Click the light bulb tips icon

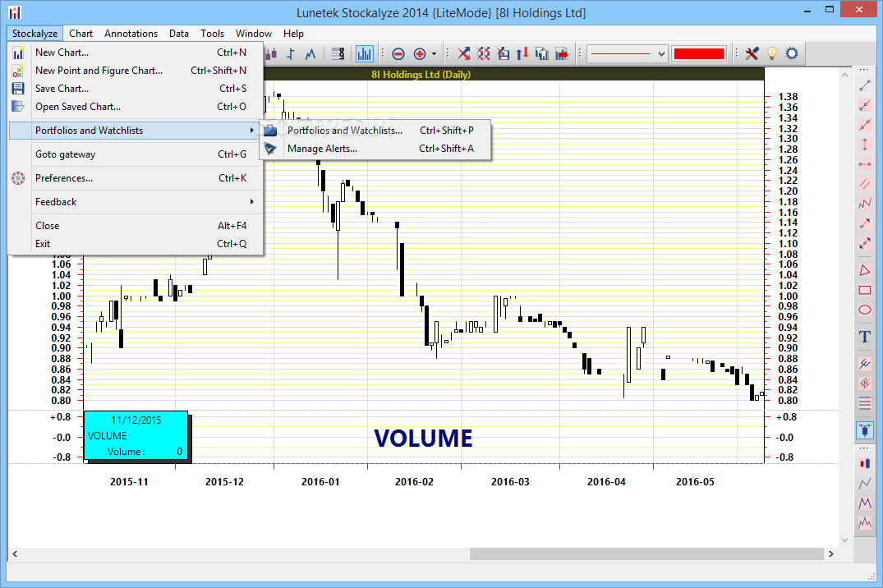[x=772, y=54]
